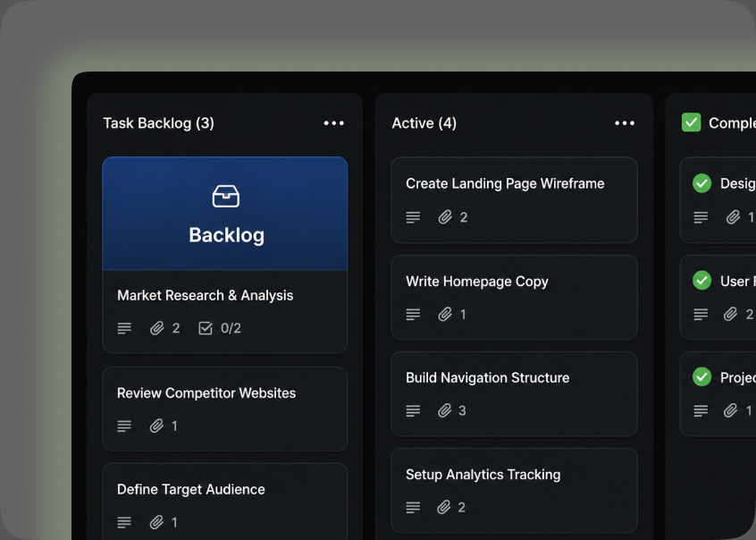Open the Create Landing Page Wireframe card
The width and height of the screenshot is (756, 540).
coord(514,200)
